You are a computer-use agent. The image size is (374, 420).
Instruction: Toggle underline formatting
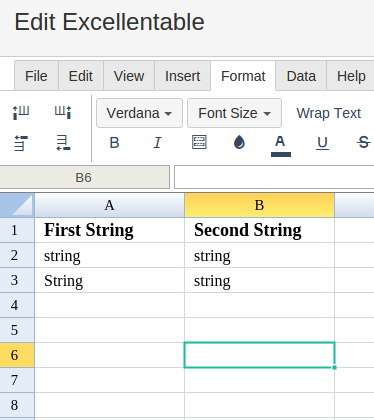tap(322, 143)
